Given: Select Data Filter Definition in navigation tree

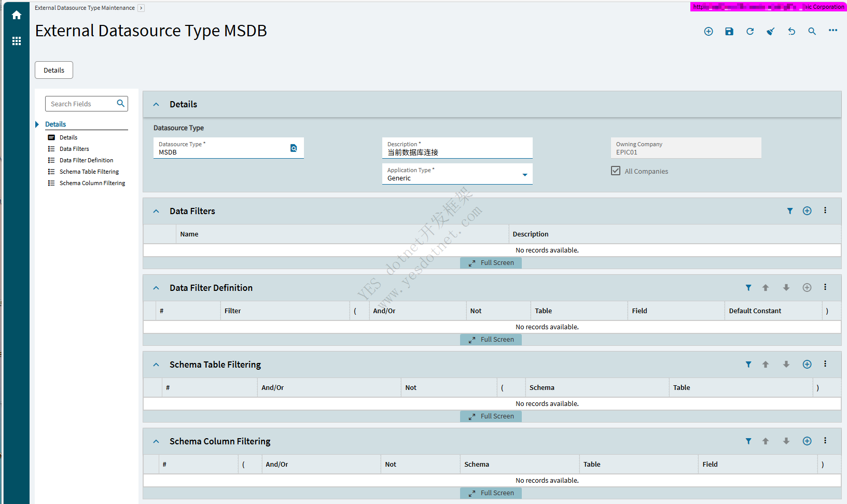Looking at the screenshot, I should point(86,160).
